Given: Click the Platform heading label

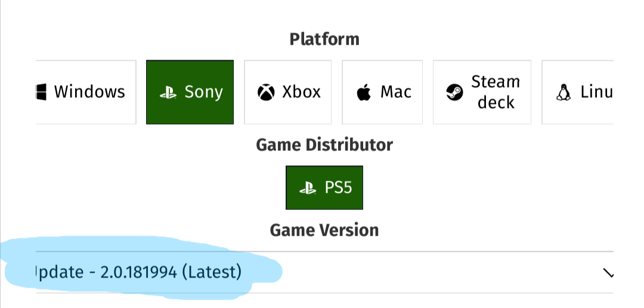Looking at the screenshot, I should [x=324, y=39].
